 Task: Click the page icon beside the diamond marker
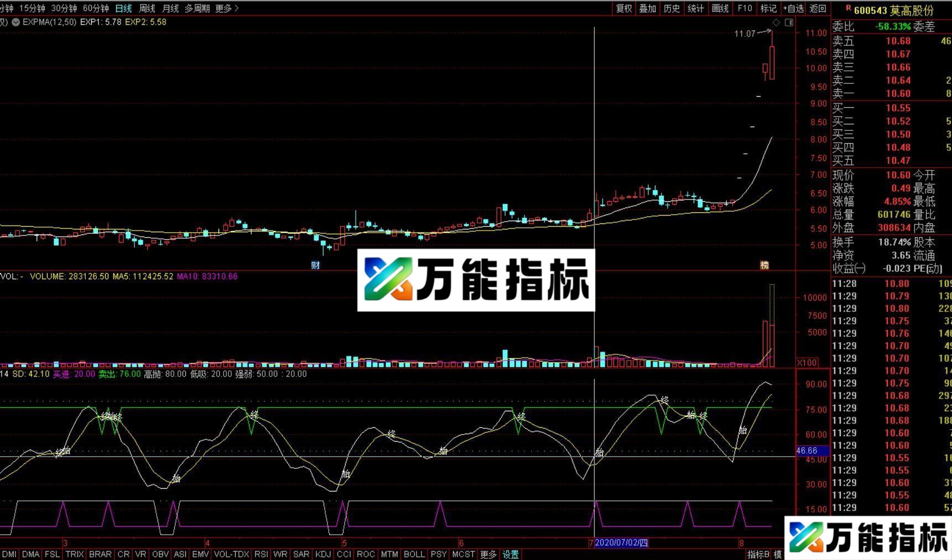pyautogui.click(x=789, y=22)
